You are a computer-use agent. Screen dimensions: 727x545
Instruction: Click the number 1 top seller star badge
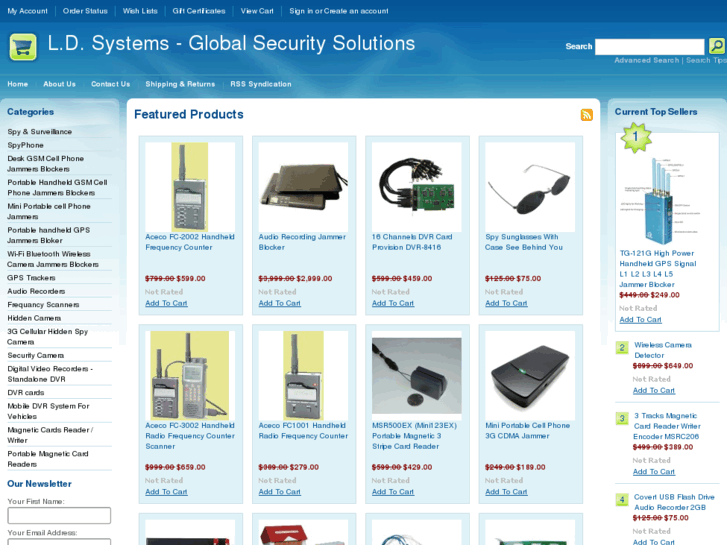pos(636,137)
